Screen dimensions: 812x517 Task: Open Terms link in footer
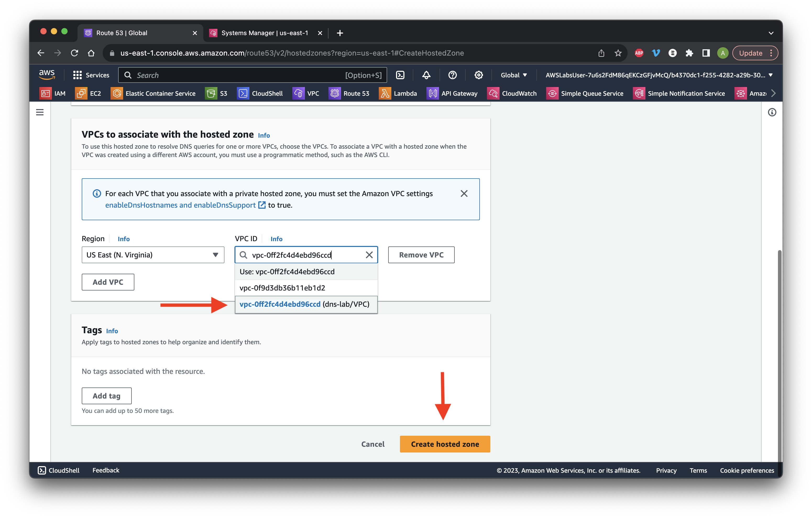tap(698, 470)
